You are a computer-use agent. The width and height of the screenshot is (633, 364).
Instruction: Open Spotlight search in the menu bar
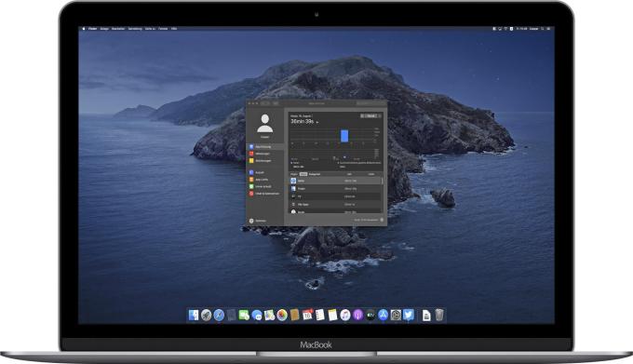543,29
